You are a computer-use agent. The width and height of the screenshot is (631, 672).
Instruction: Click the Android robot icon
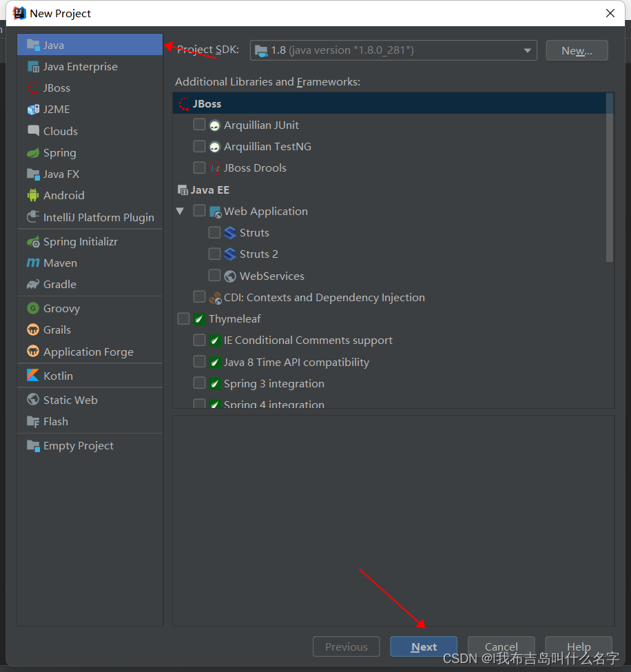tap(33, 196)
